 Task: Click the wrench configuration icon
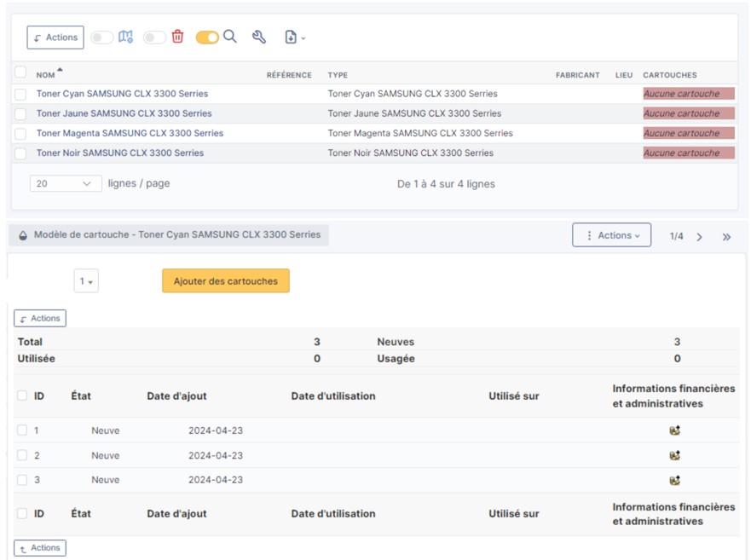(x=259, y=37)
